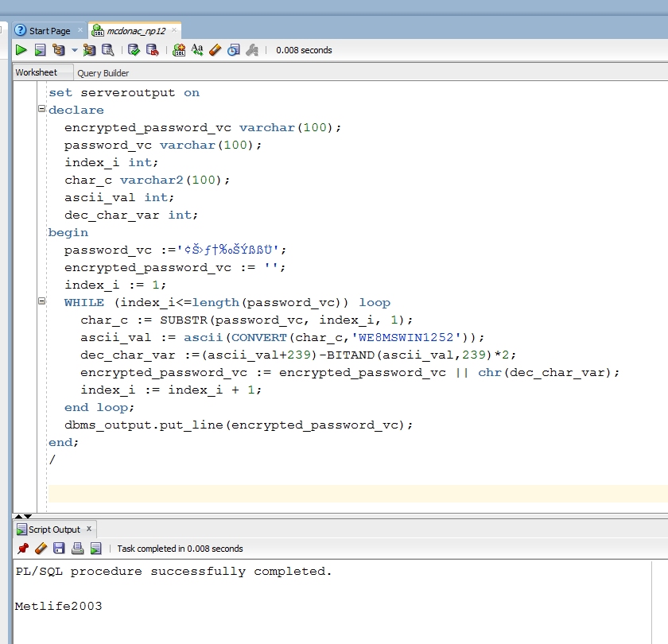Click the Unshared SQL Worksheet icon

(x=179, y=50)
